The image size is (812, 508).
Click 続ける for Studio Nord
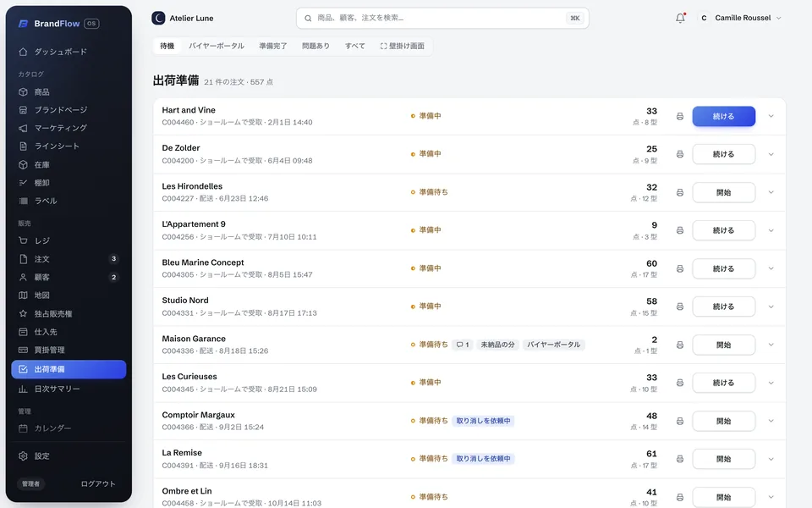pyautogui.click(x=723, y=306)
